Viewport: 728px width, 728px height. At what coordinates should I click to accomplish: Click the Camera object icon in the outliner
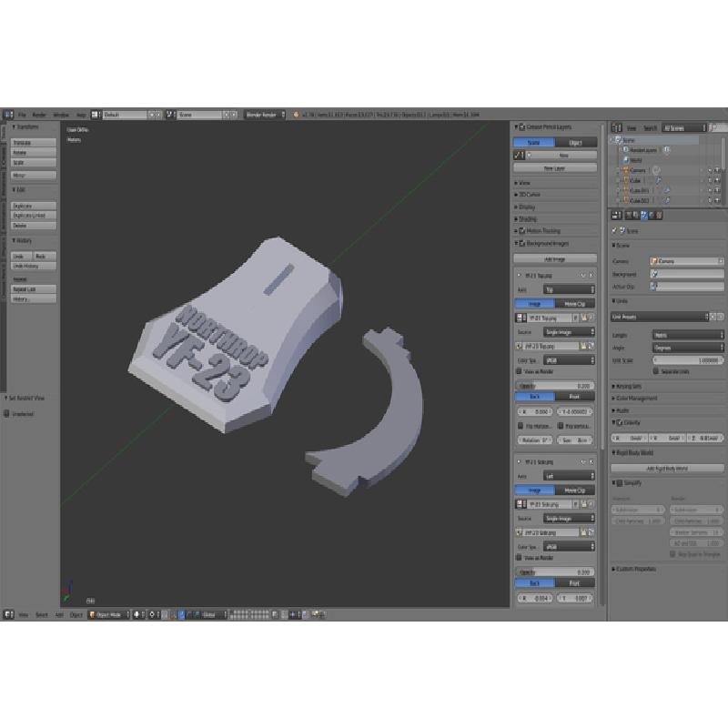click(x=626, y=170)
